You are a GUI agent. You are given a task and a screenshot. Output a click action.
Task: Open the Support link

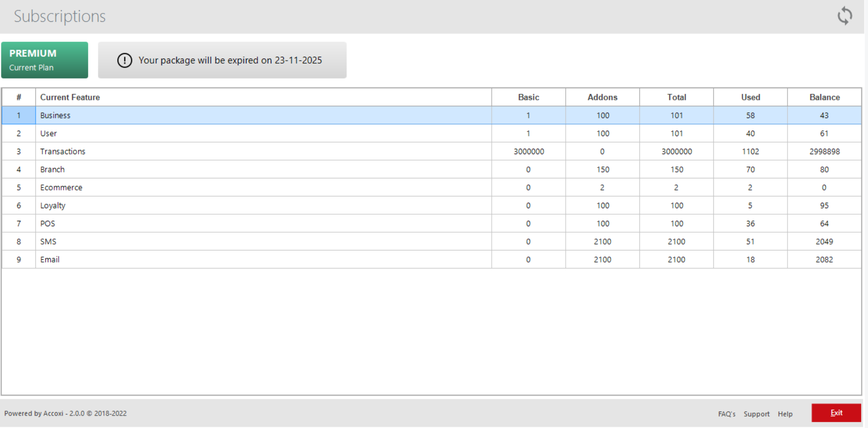pyautogui.click(x=756, y=414)
